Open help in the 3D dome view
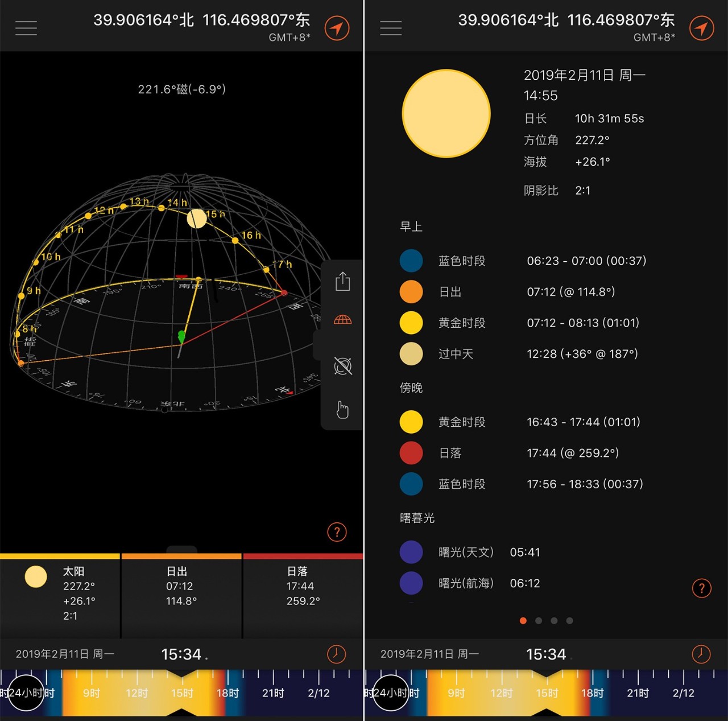 click(x=337, y=532)
